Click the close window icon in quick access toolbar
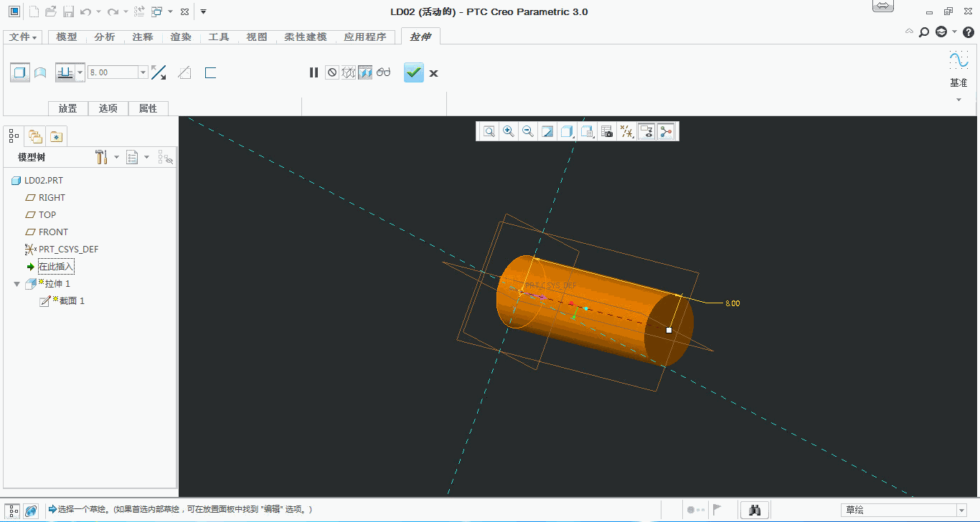 click(x=184, y=11)
